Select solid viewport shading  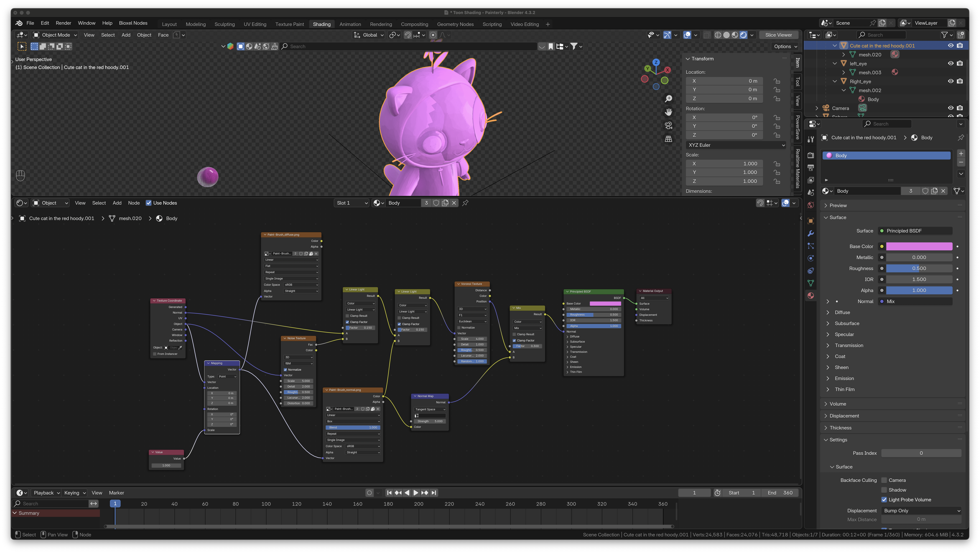tap(726, 35)
